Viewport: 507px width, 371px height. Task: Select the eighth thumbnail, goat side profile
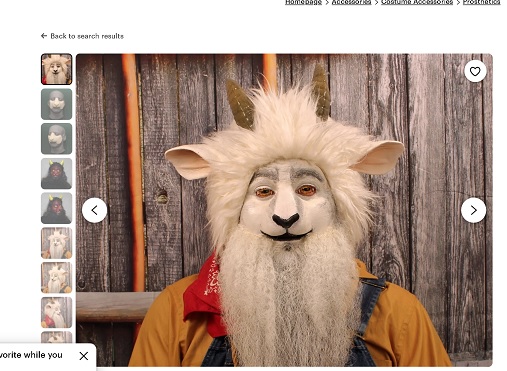(x=57, y=312)
